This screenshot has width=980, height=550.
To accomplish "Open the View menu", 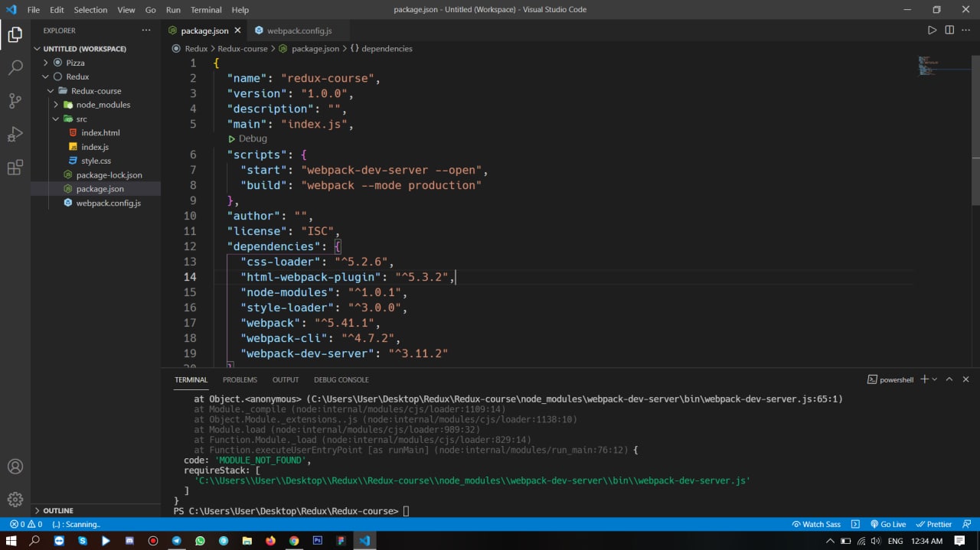I will 126,10.
